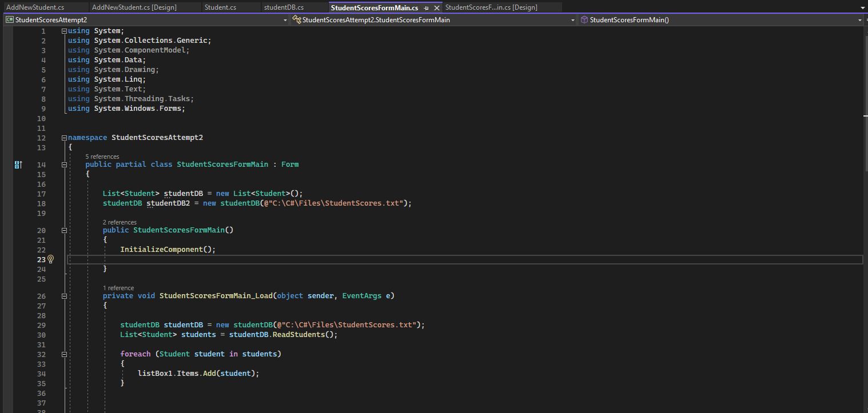This screenshot has height=413, width=868.
Task: Open the StudentScoresAttempt2.StudentScoresFormMain type dropdown
Action: 572,20
